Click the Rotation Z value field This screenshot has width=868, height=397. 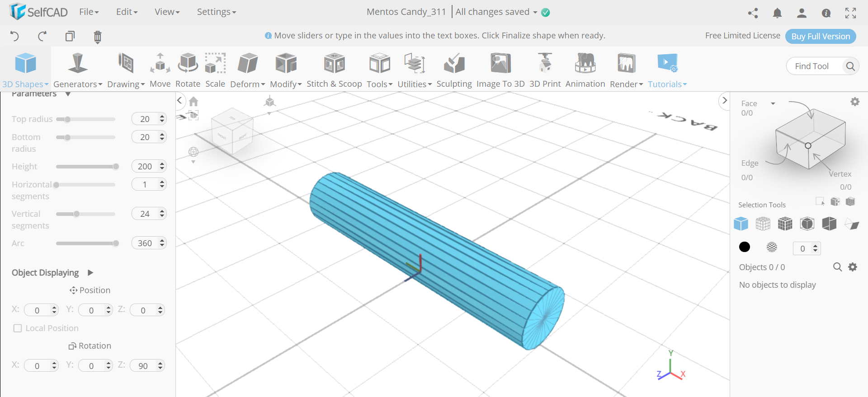(147, 366)
